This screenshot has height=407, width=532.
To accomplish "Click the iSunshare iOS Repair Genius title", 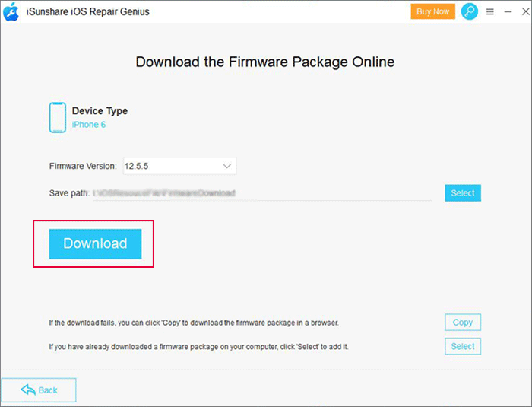I will (88, 12).
